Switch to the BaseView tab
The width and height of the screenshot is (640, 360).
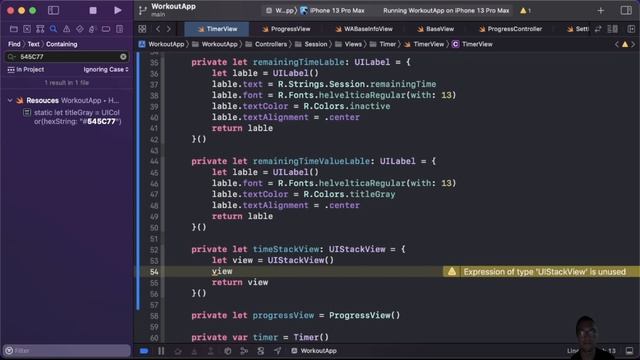coord(436,29)
